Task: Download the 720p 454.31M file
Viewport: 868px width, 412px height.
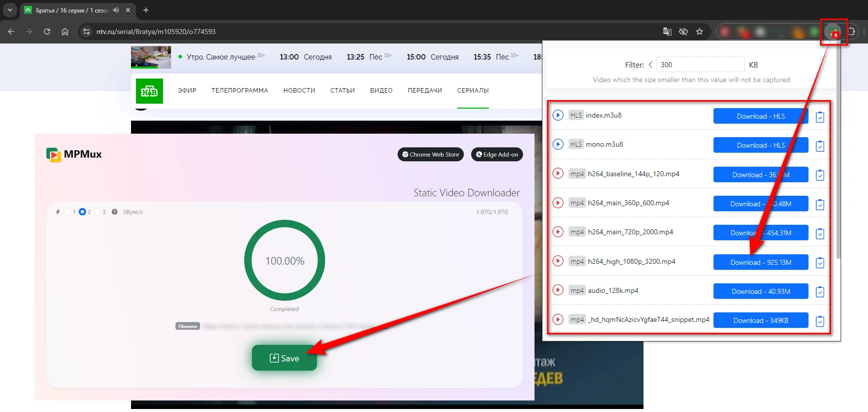Action: click(760, 233)
